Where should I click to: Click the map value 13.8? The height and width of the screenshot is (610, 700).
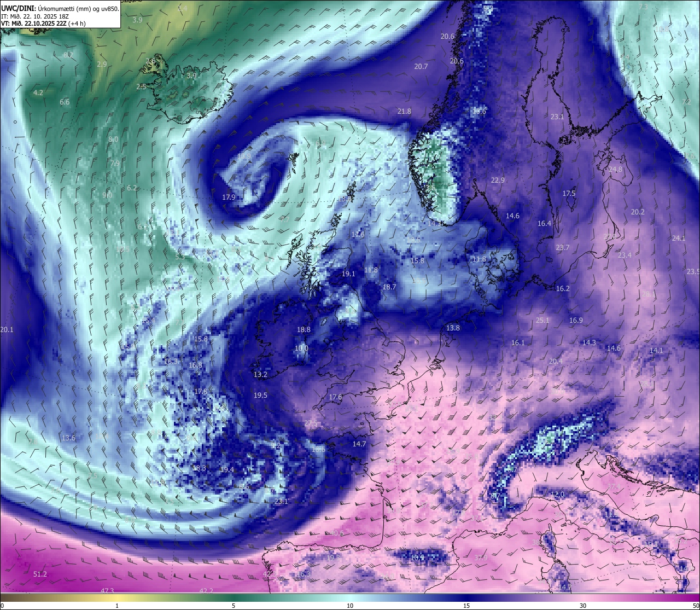coord(453,328)
